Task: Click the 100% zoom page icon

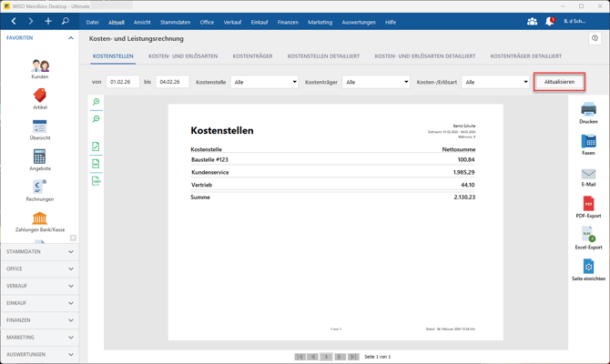Action: coord(97,181)
